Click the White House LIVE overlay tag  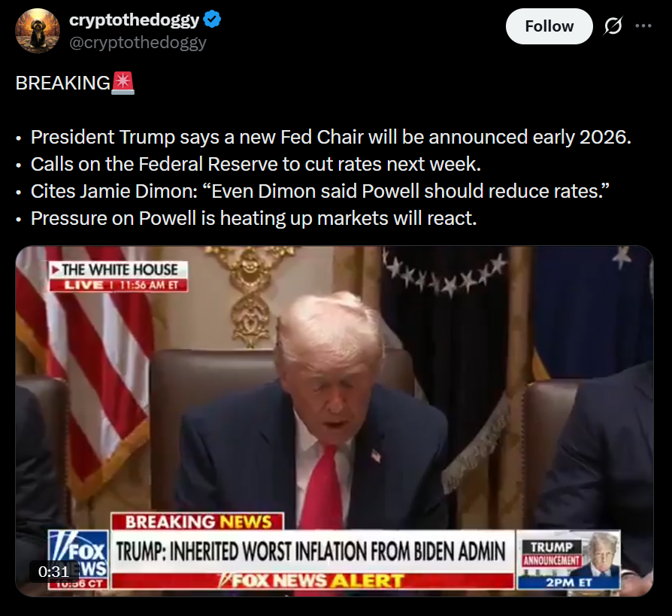119,276
